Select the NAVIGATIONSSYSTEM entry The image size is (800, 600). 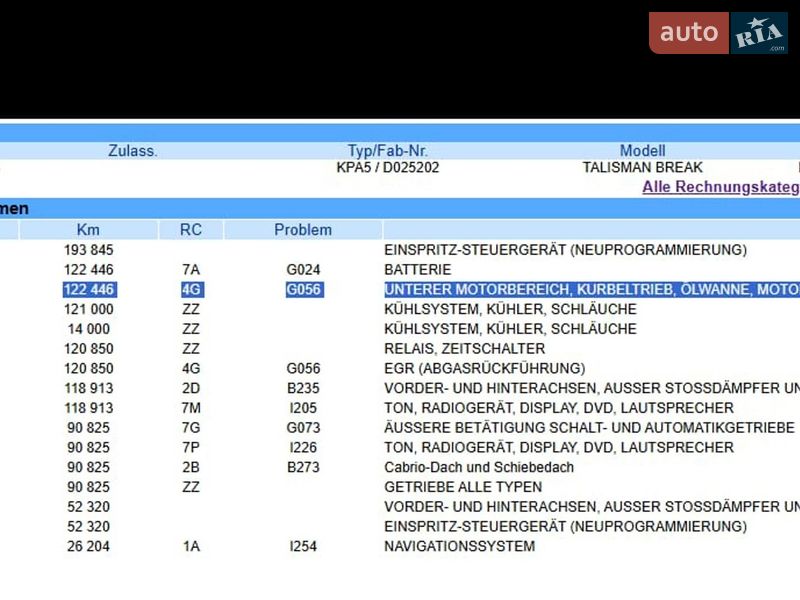tap(459, 546)
